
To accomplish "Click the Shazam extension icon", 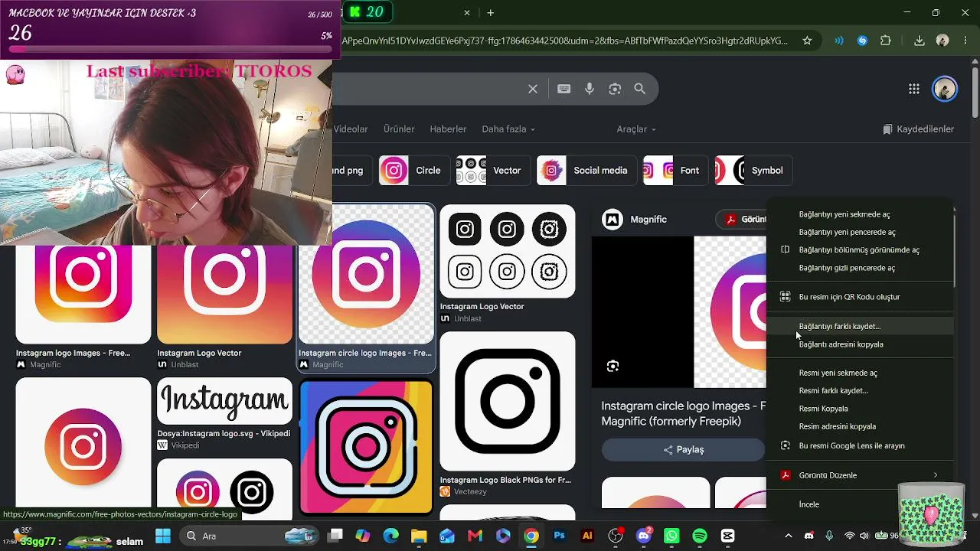I will [x=863, y=41].
